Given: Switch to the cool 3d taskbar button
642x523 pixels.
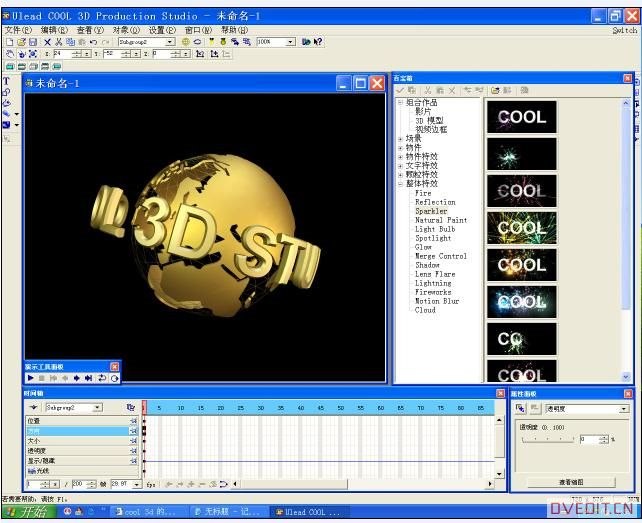Looking at the screenshot, I should pyautogui.click(x=148, y=512).
